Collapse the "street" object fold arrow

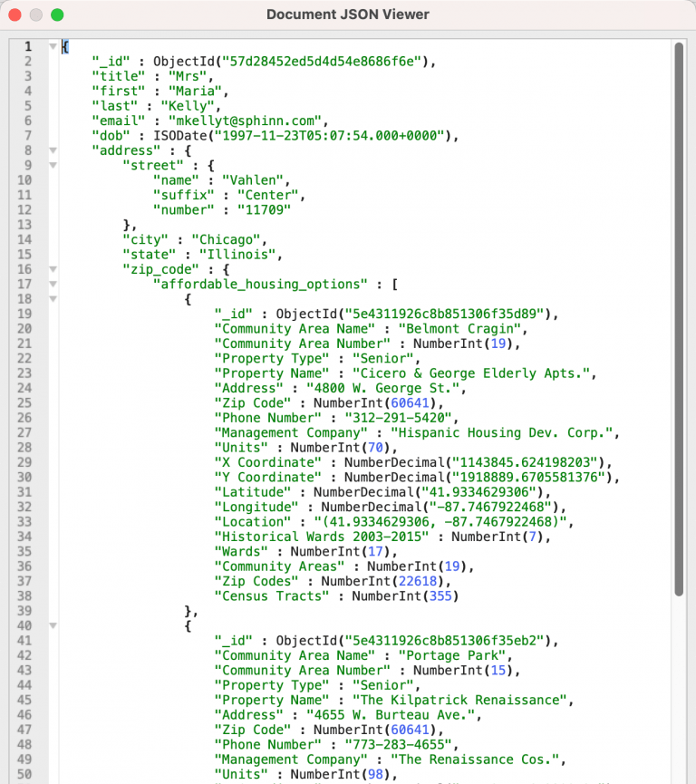[53, 165]
